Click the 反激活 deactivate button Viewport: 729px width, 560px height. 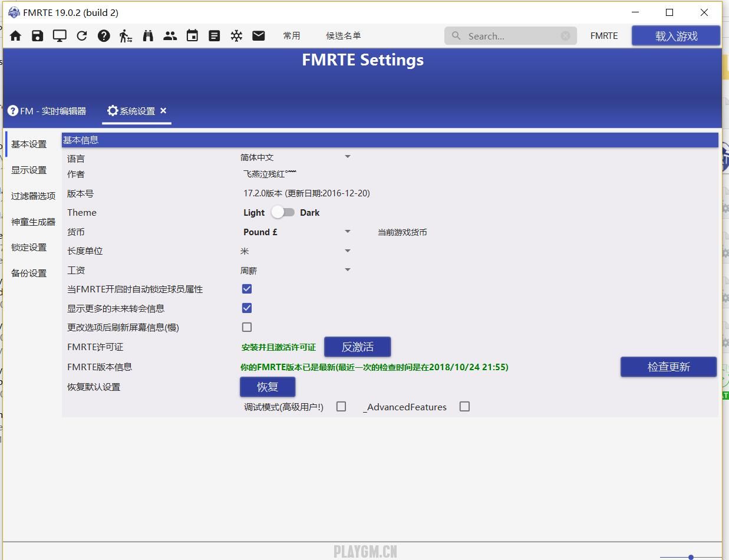tap(358, 347)
